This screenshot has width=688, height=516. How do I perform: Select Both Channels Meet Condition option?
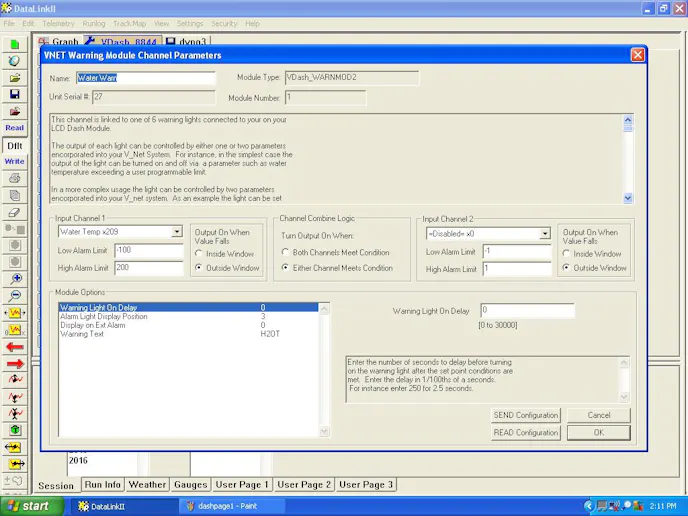click(285, 252)
